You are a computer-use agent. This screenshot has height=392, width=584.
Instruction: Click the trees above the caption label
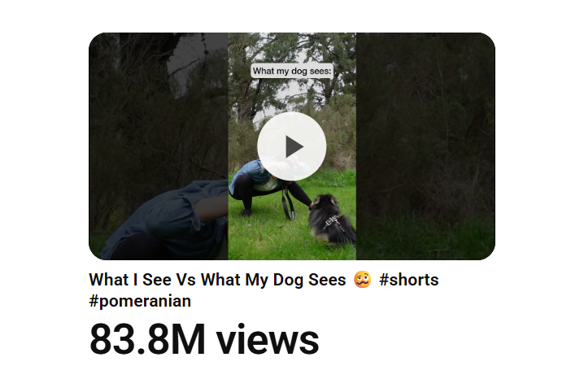click(x=292, y=48)
